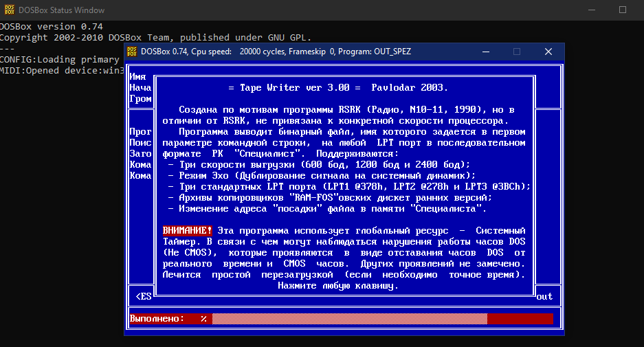This screenshot has height=347, width=644.
Task: Click the 'Нача' label in left panel
Action: click(140, 87)
